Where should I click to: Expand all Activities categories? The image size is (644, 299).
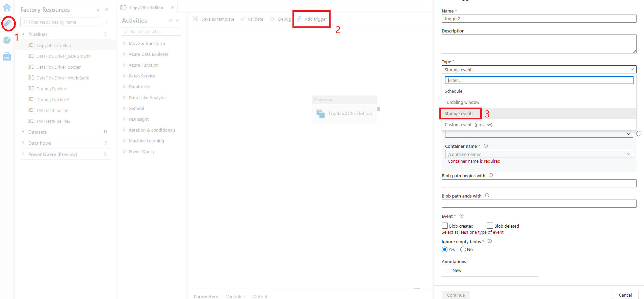[171, 20]
